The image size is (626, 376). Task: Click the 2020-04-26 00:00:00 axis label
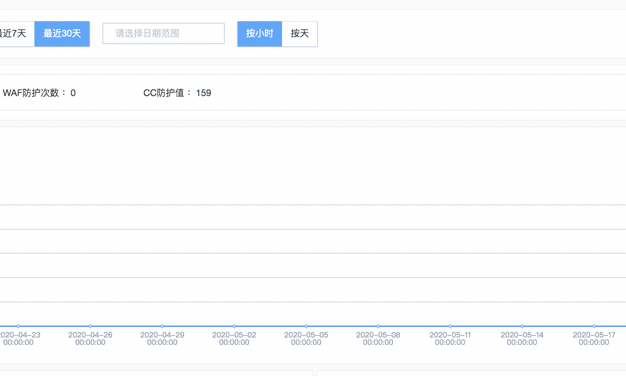click(90, 338)
